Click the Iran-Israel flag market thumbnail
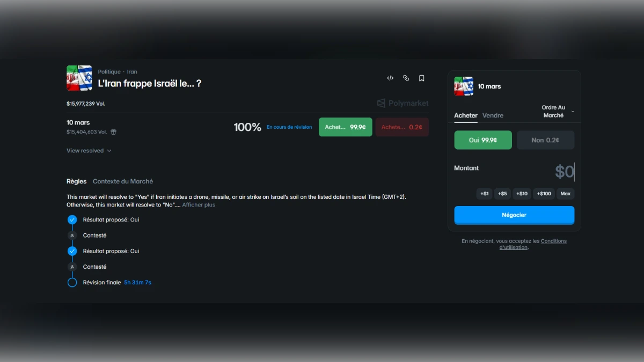Screen dimensions: 644x362 [79, 78]
